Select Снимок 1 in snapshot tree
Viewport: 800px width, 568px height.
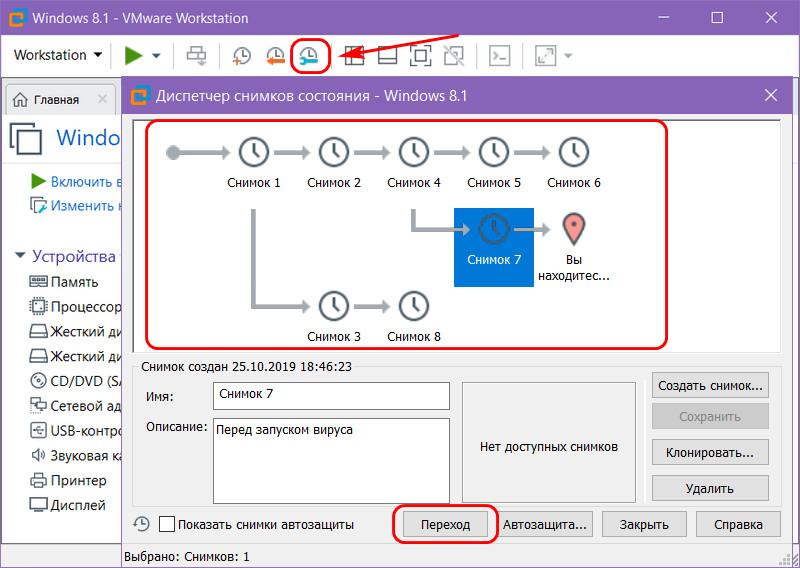coord(254,162)
